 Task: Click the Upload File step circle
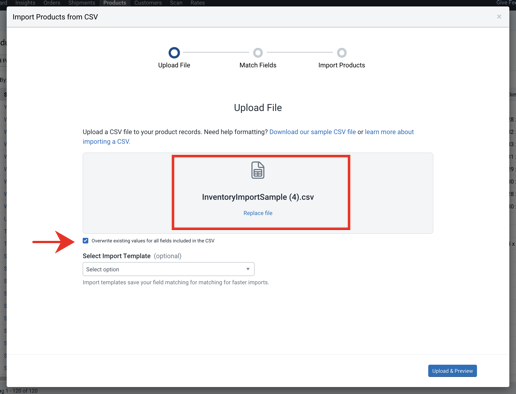(x=174, y=53)
